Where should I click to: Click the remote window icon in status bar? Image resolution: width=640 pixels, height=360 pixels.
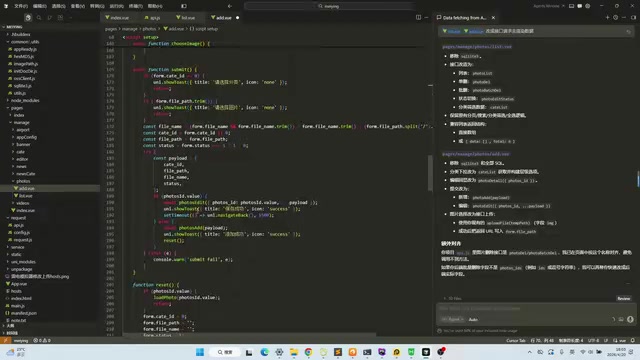point(5,340)
